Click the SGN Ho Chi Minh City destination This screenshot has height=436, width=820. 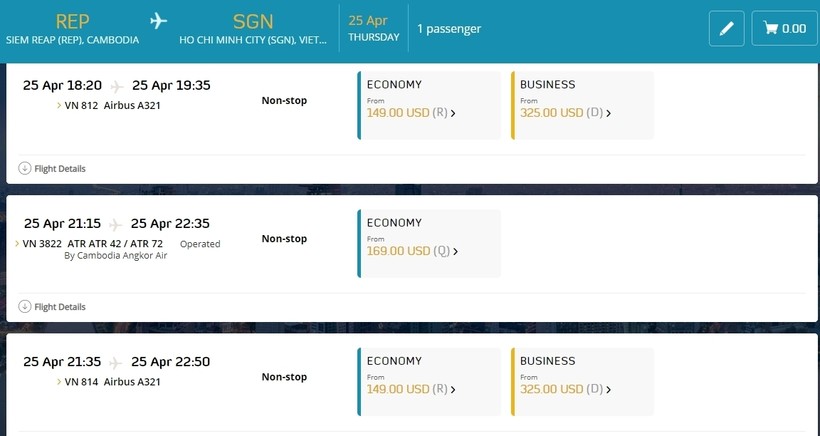click(x=252, y=29)
